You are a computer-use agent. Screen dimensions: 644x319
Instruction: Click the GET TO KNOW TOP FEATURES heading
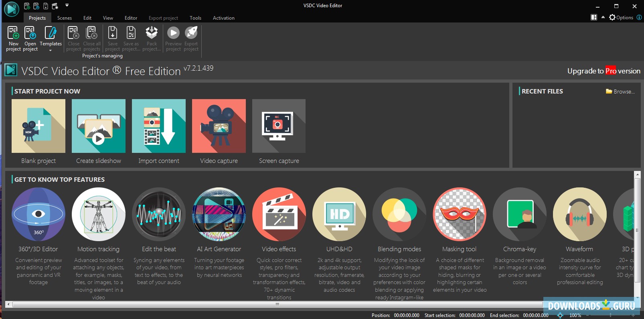[x=59, y=179]
